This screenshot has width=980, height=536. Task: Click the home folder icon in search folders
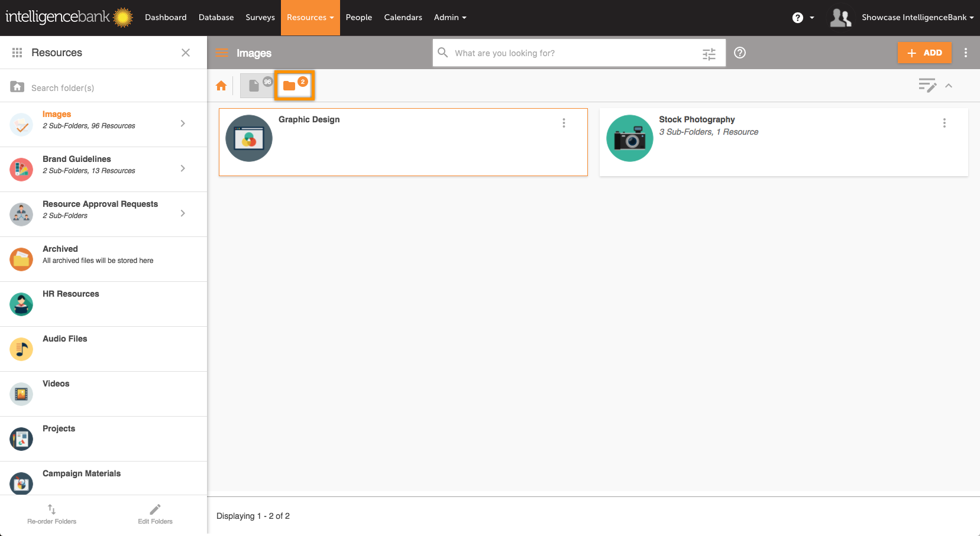tap(17, 87)
